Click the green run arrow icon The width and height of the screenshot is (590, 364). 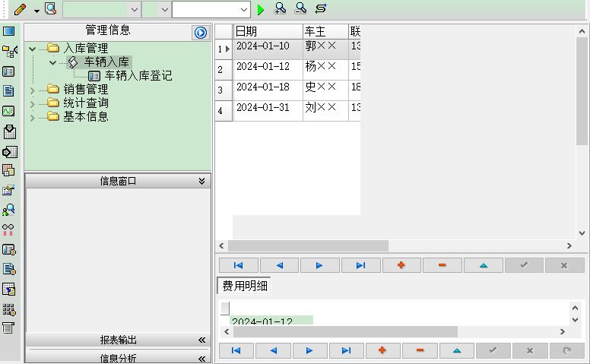(x=260, y=10)
